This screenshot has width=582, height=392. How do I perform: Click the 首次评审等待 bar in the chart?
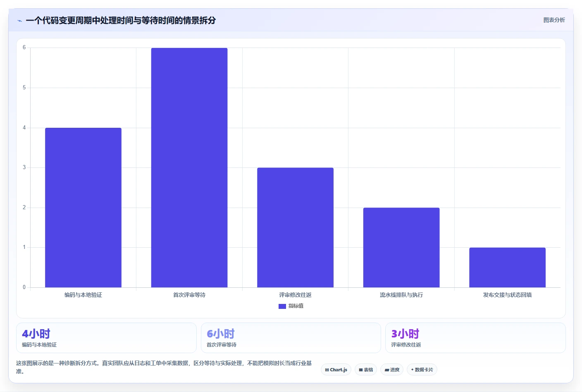(189, 167)
